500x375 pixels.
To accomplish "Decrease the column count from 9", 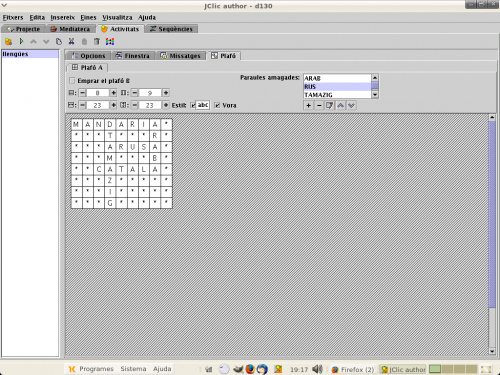I will [x=135, y=93].
